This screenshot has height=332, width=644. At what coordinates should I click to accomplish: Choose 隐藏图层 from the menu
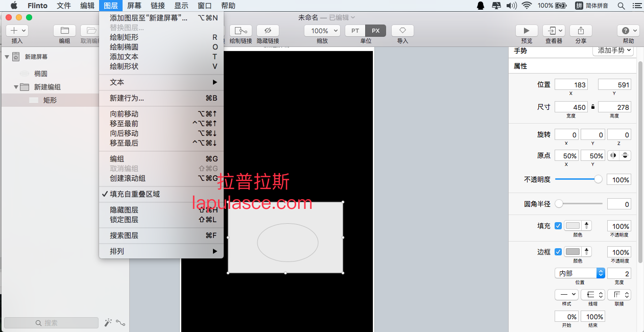coord(161,210)
